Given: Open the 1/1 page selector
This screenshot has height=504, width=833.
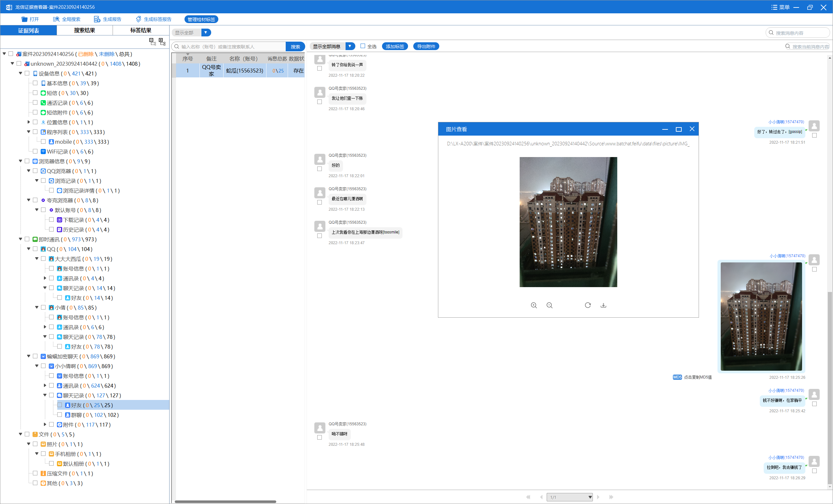Looking at the screenshot, I should coord(569,497).
